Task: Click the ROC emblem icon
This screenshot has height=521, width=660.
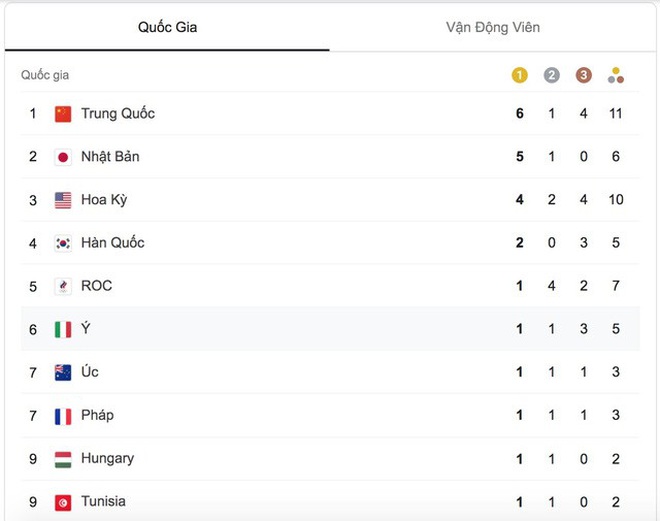Action: coord(63,287)
